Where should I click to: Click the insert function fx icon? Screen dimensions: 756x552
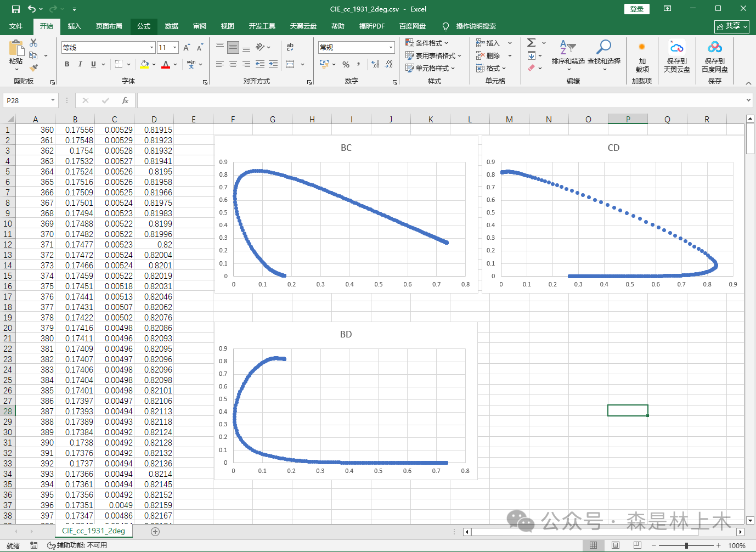coord(125,100)
